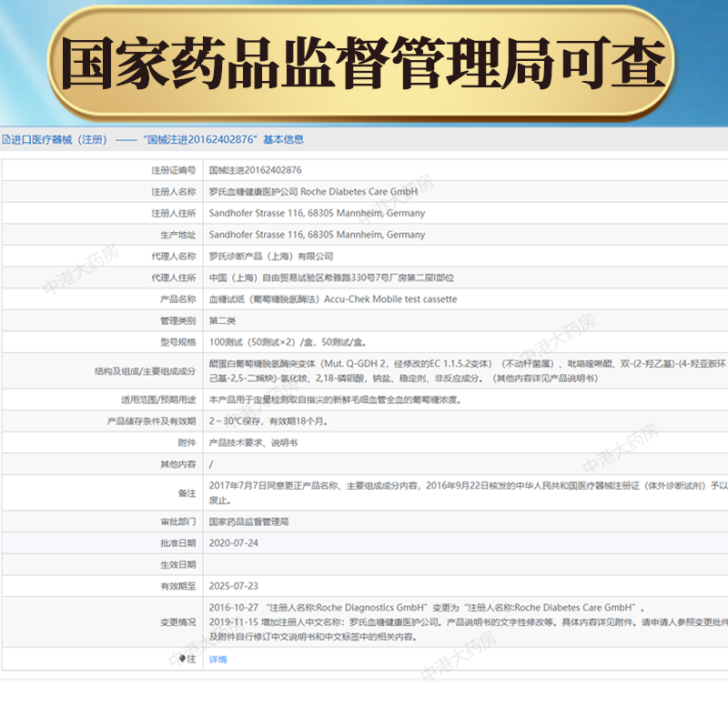Viewport: 728px width, 728px height.
Task: Select the 注册人住所 address value
Action: 317,213
